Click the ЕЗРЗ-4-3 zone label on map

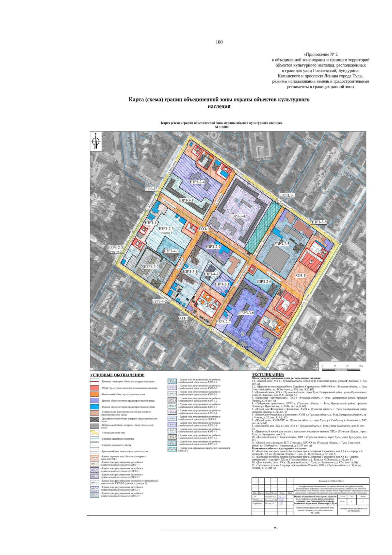tap(171, 251)
